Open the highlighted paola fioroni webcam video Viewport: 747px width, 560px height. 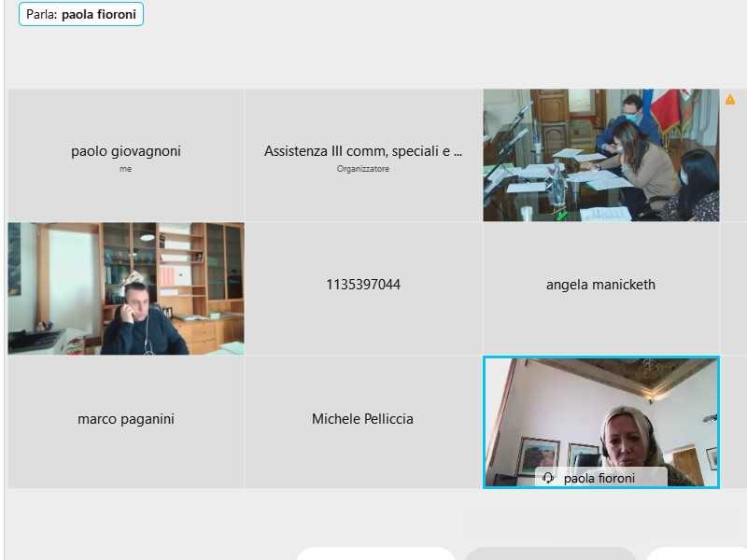click(600, 423)
